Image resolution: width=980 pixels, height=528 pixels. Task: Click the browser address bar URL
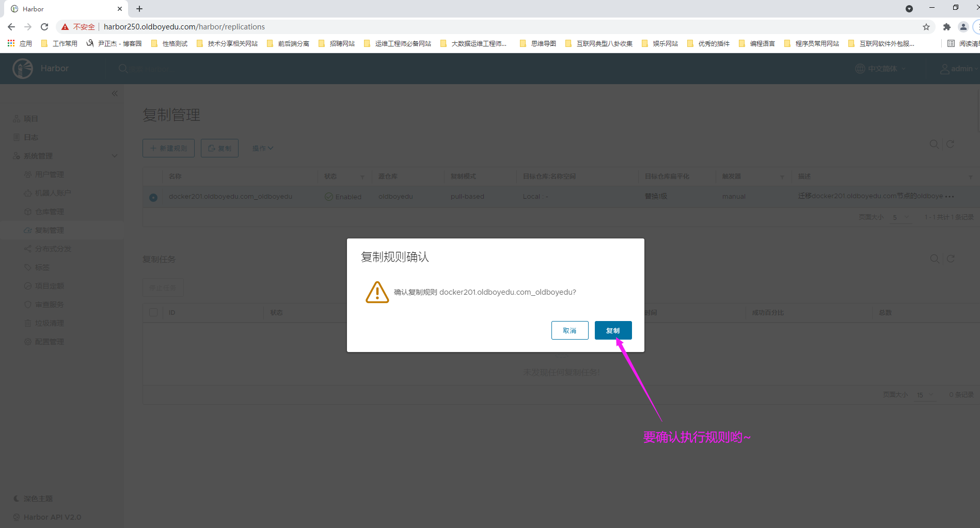click(x=184, y=27)
